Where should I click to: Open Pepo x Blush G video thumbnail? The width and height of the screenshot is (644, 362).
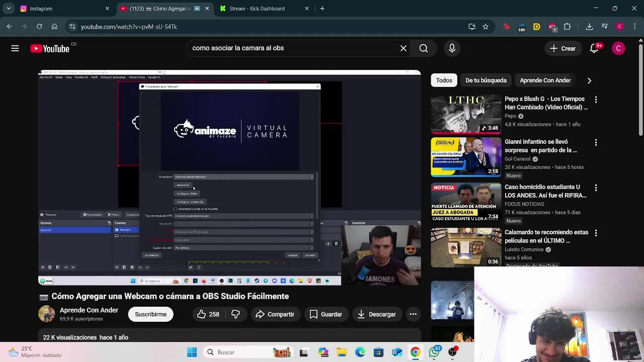[466, 114]
